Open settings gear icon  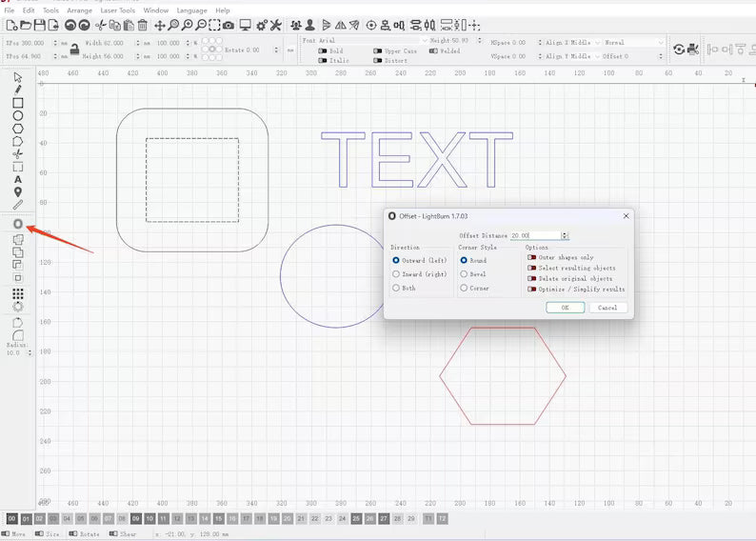click(x=261, y=25)
